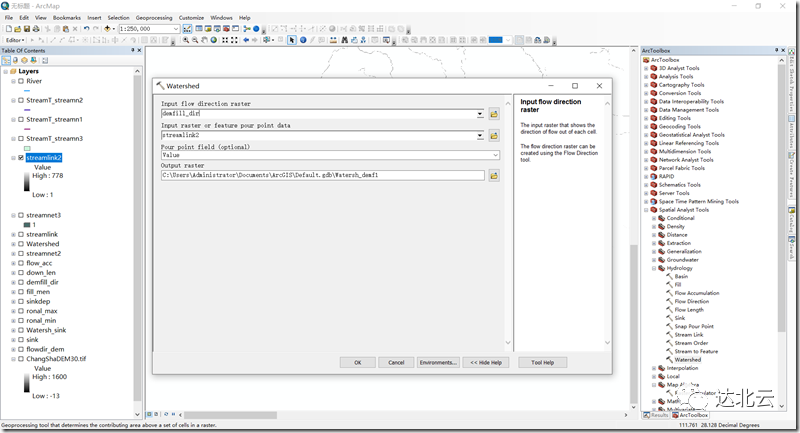Viewport: 800px width, 433px height.
Task: Select the Pan hand tool
Action: coord(205,40)
